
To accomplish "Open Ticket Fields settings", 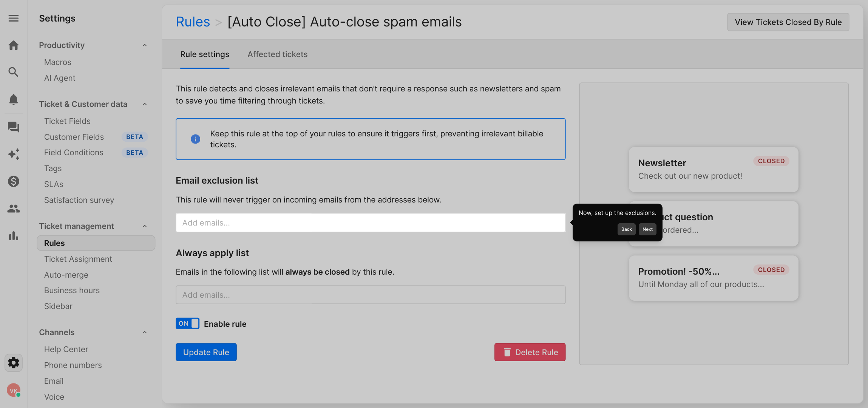I will tap(67, 121).
